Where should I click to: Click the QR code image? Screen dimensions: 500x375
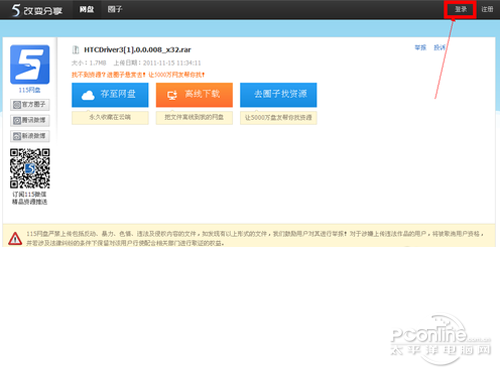30,168
